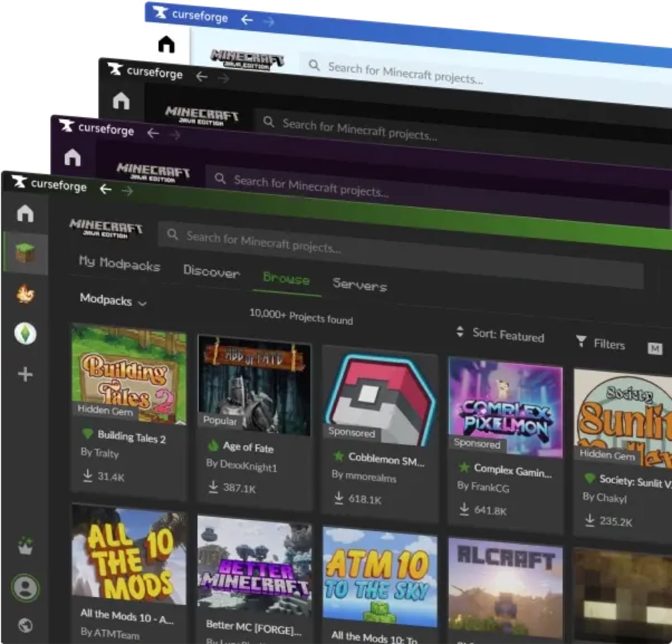The image size is (672, 644).
Task: Click the Minecraft Java Edition logo in green window
Action: coord(106,228)
